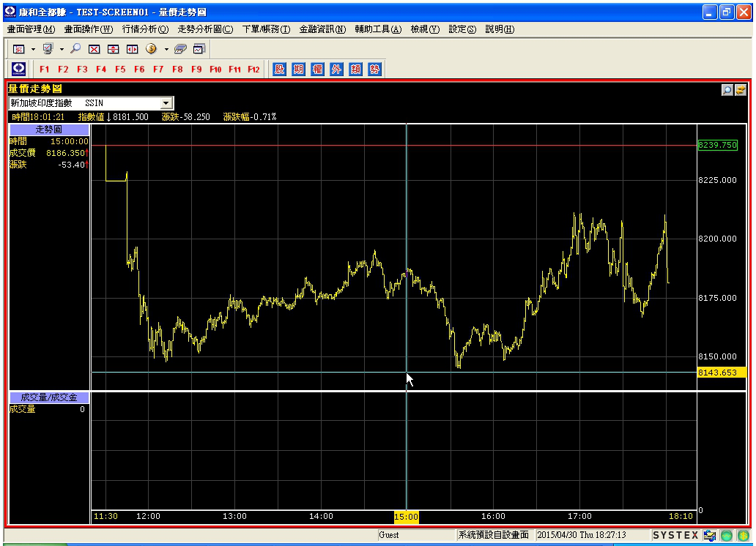The height and width of the screenshot is (546, 756).
Task: Click the F7 shortcut button
Action: [158, 70]
